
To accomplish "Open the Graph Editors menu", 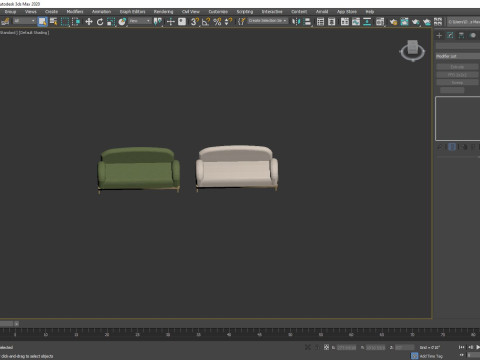I will [132, 12].
